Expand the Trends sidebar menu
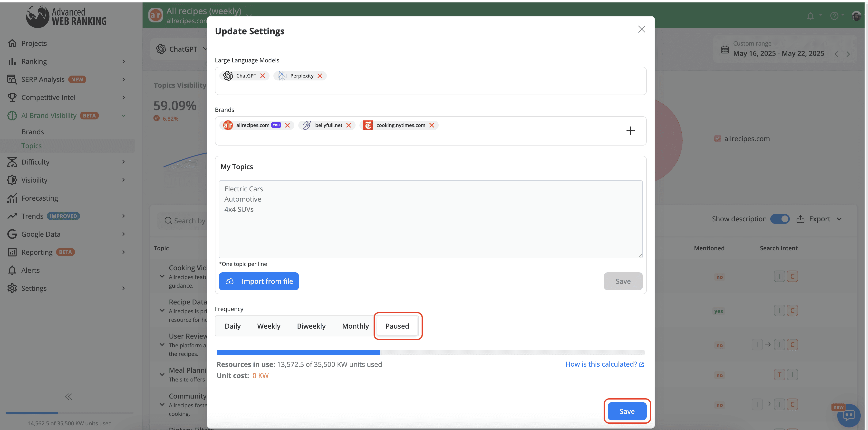 pyautogui.click(x=123, y=216)
